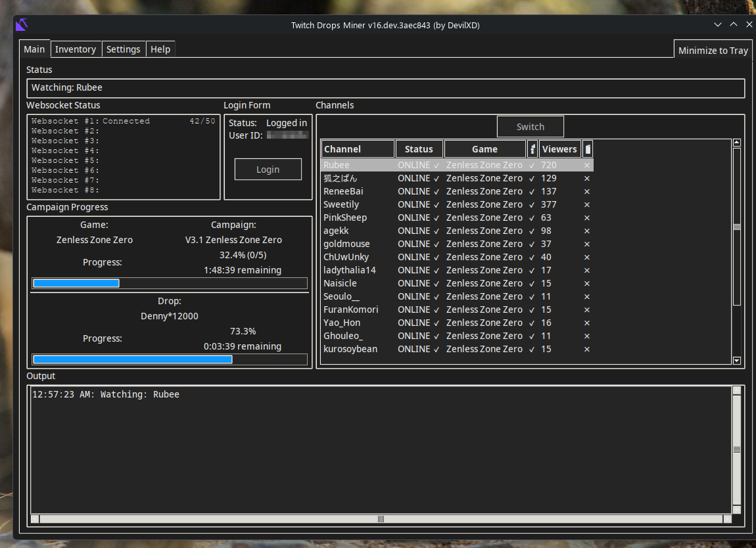Viewport: 756px width, 548px height.
Task: Click the X mark in the Sweetily row
Action: 587,205
